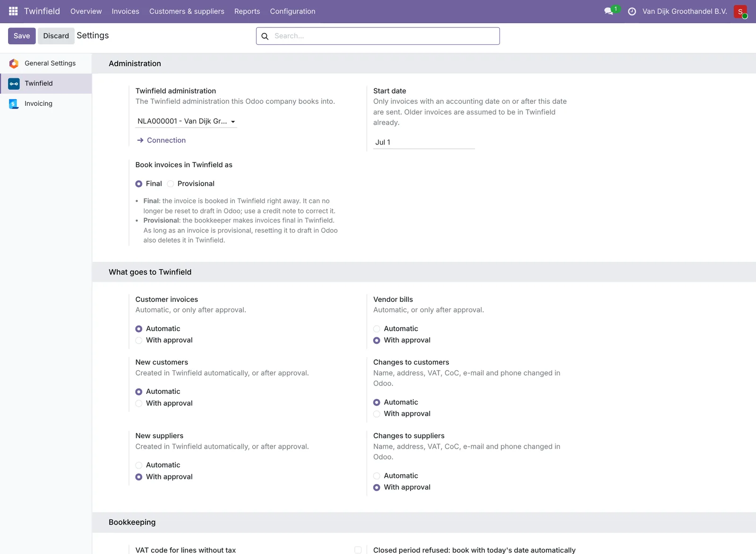Image resolution: width=756 pixels, height=554 pixels.
Task: Select the Invoicing settings tab label
Action: pos(38,104)
